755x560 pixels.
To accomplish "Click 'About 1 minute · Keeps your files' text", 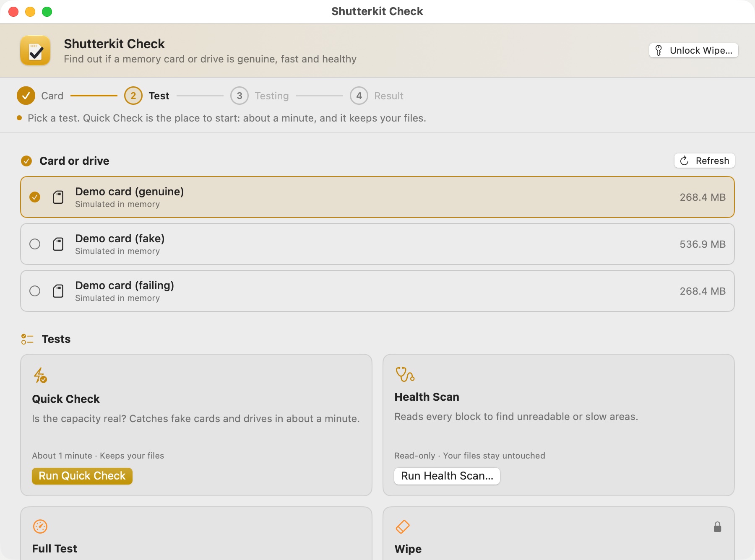I will [x=98, y=456].
